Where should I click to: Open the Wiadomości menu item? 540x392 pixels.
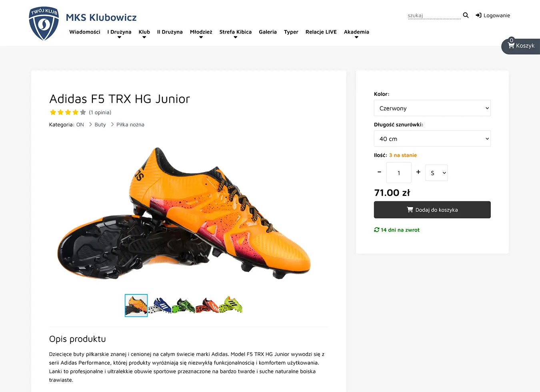[85, 32]
